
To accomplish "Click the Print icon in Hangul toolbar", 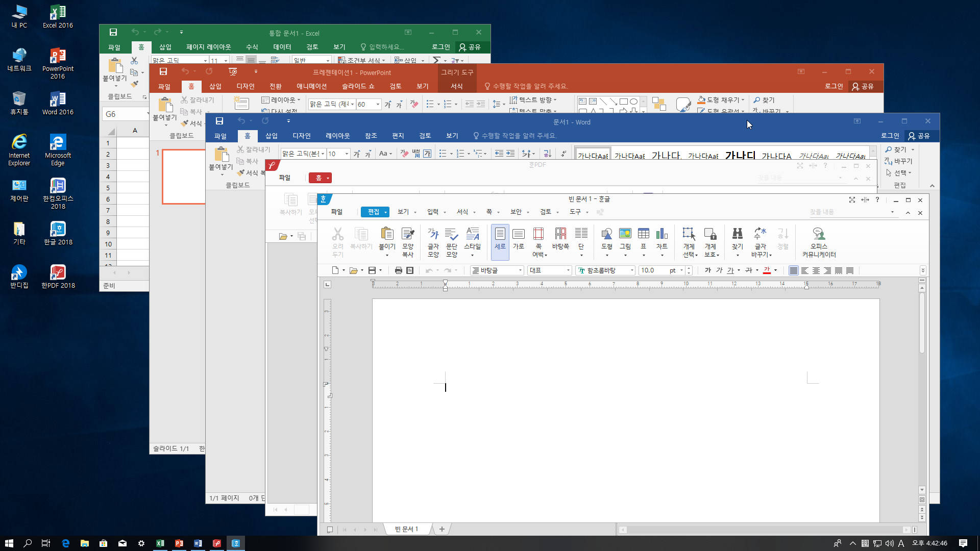I will tap(399, 270).
